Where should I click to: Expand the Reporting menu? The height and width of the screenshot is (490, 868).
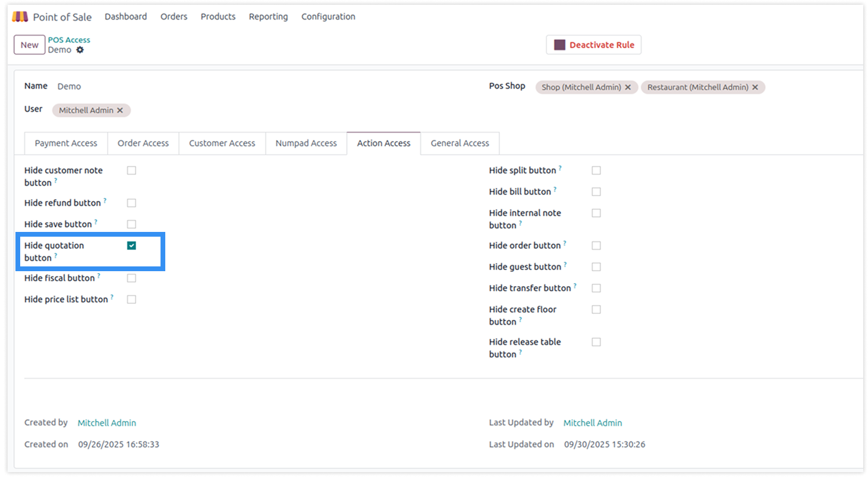click(268, 17)
